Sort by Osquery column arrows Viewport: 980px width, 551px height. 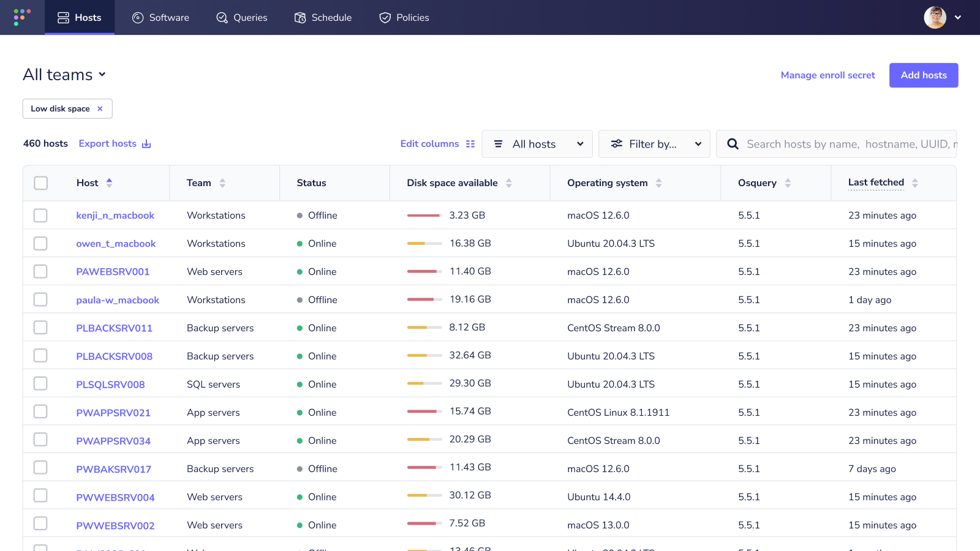(x=788, y=183)
